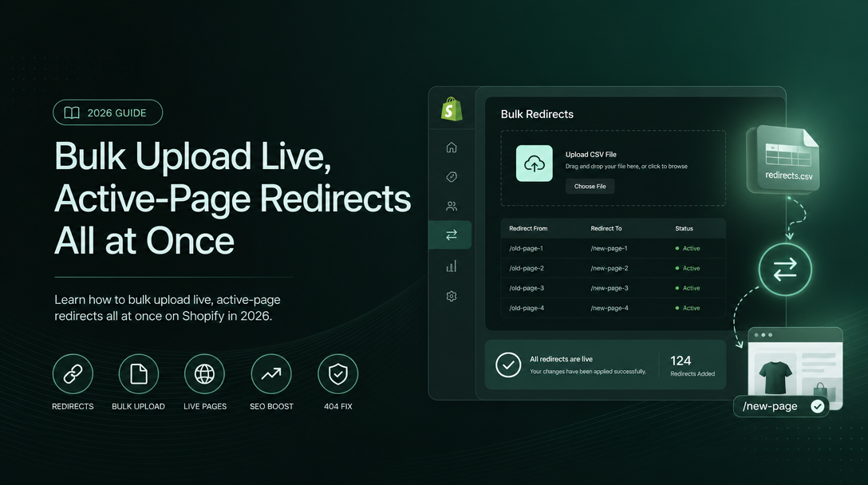Click the Status column header
This screenshot has width=868, height=485.
coord(684,228)
